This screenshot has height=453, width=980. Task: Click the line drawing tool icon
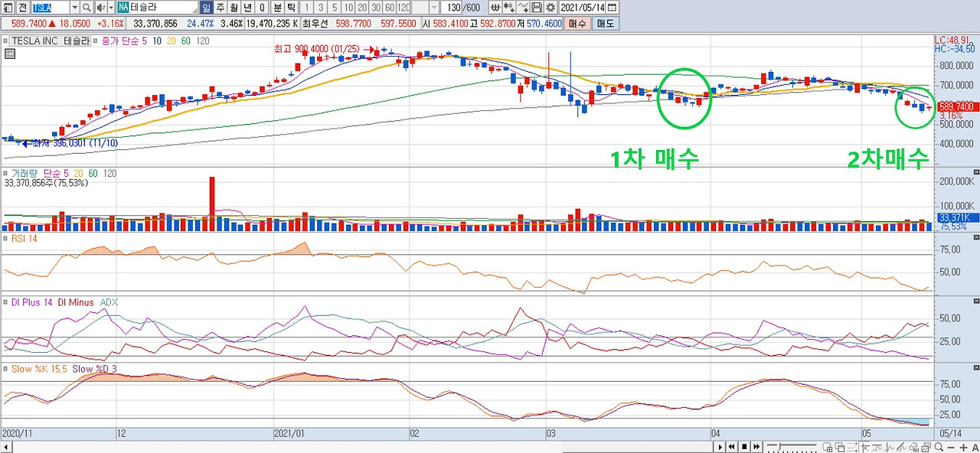point(524,8)
